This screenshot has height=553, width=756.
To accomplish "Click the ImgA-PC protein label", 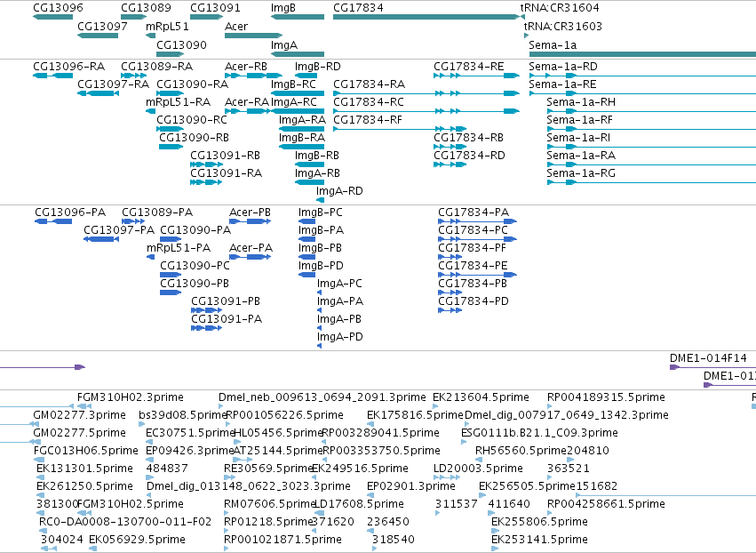I will tap(339, 284).
